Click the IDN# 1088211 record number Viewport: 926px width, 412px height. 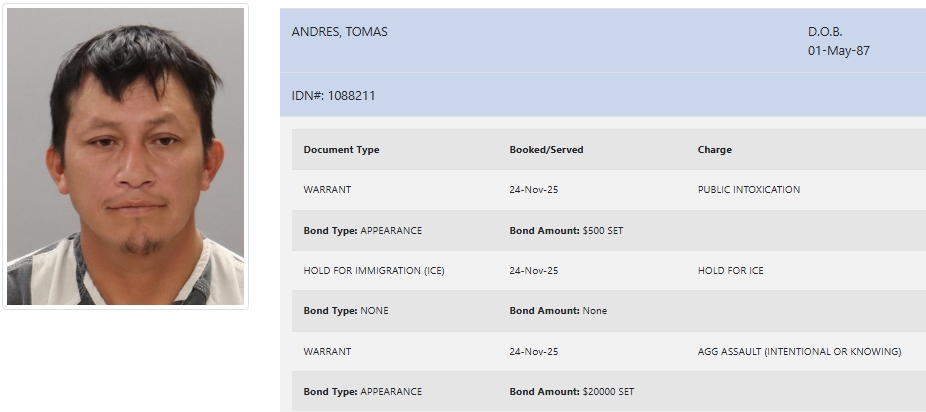[x=333, y=96]
